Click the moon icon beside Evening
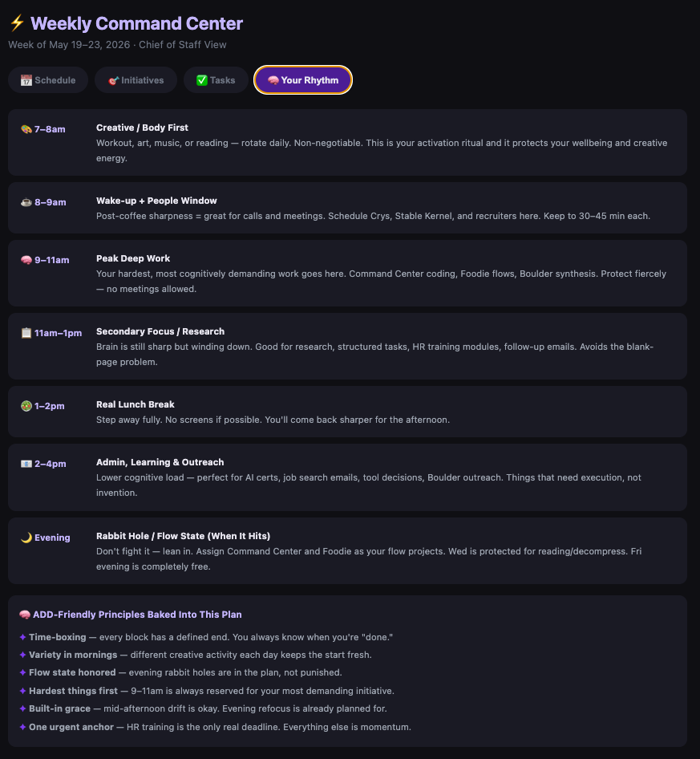 point(26,538)
